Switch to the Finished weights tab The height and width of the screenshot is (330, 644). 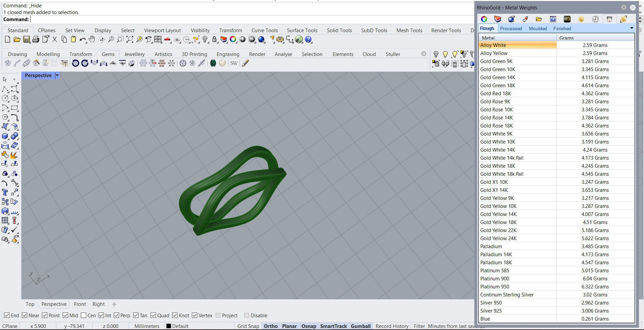click(x=562, y=29)
